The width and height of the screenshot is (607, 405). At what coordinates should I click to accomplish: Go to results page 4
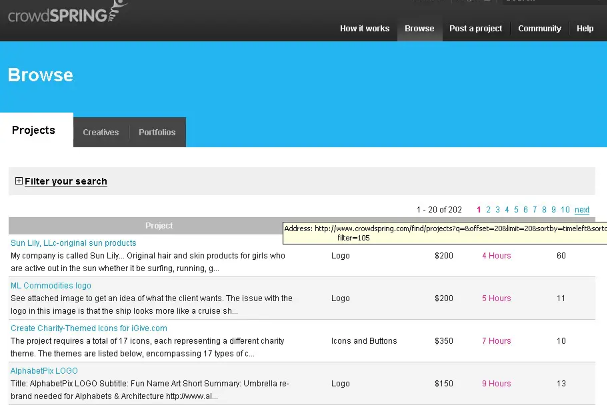[x=507, y=209]
